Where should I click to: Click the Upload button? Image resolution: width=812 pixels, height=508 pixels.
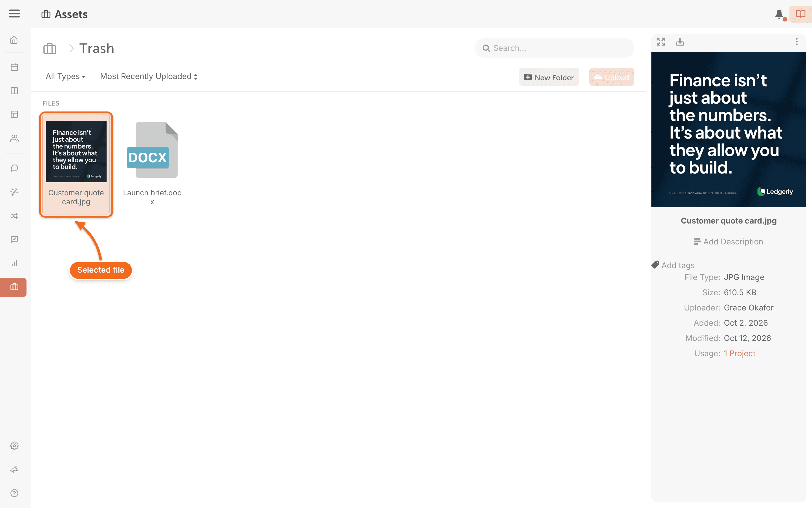point(611,77)
